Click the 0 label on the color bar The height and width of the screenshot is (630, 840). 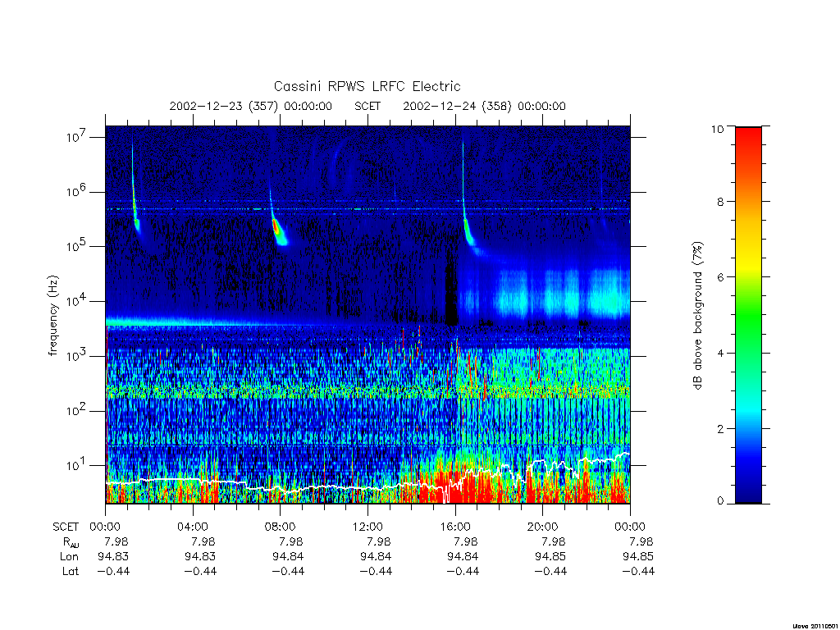point(720,501)
